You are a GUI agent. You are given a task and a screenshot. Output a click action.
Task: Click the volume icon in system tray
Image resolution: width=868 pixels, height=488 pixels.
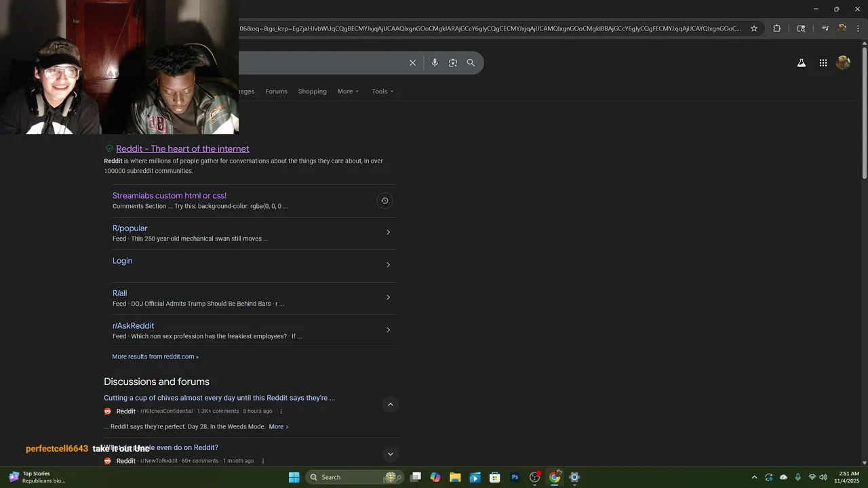[x=823, y=477]
